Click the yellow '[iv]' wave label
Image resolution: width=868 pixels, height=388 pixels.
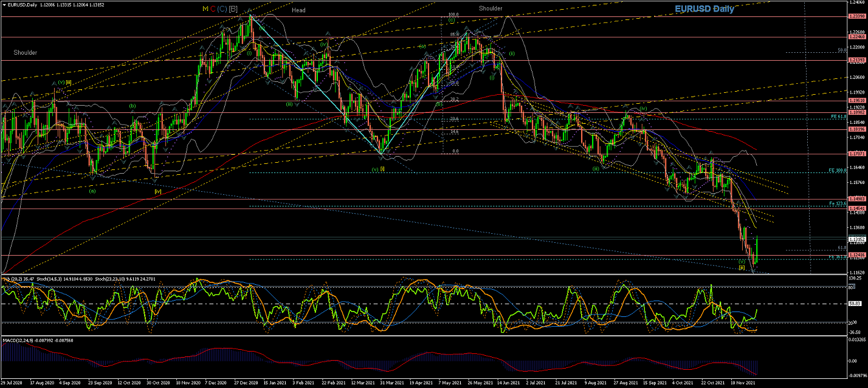[157, 191]
